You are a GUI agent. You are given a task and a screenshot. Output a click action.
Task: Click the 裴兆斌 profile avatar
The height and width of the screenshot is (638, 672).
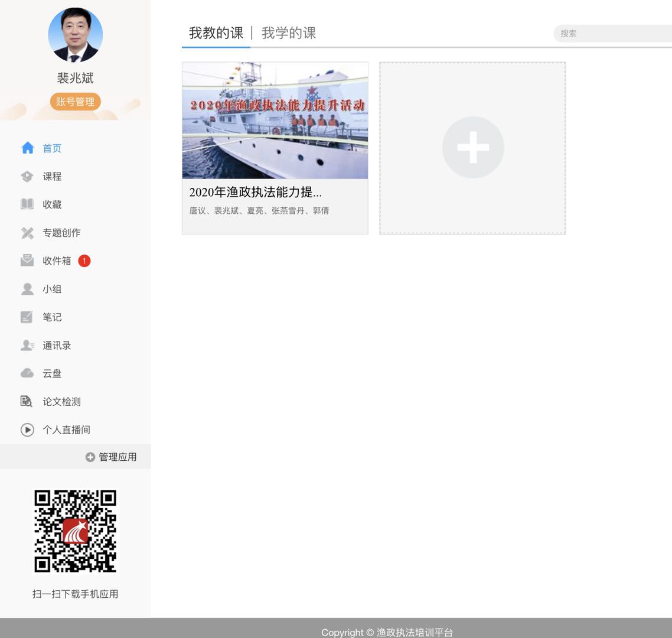point(76,35)
